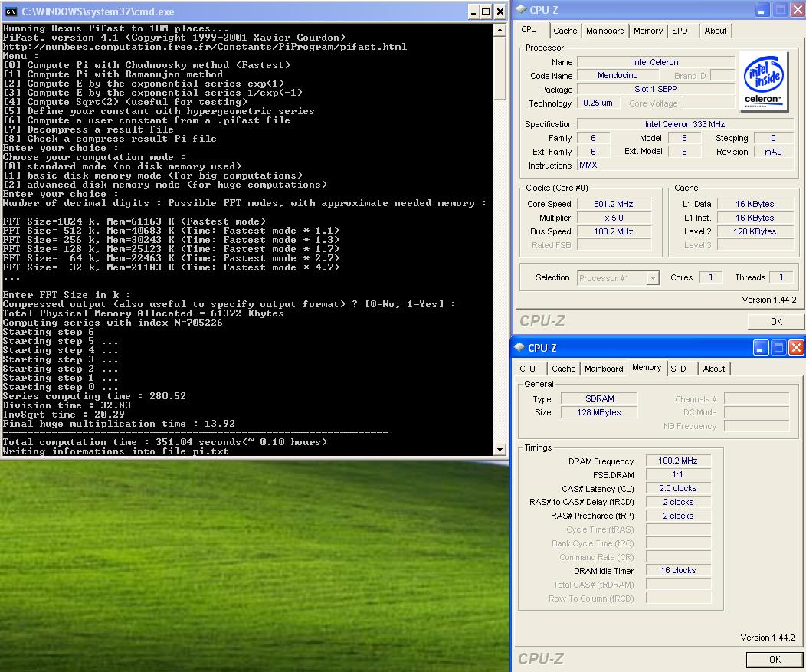The width and height of the screenshot is (806, 672).
Task: Click the pifast.html URL text in cmd
Action: pos(205,47)
